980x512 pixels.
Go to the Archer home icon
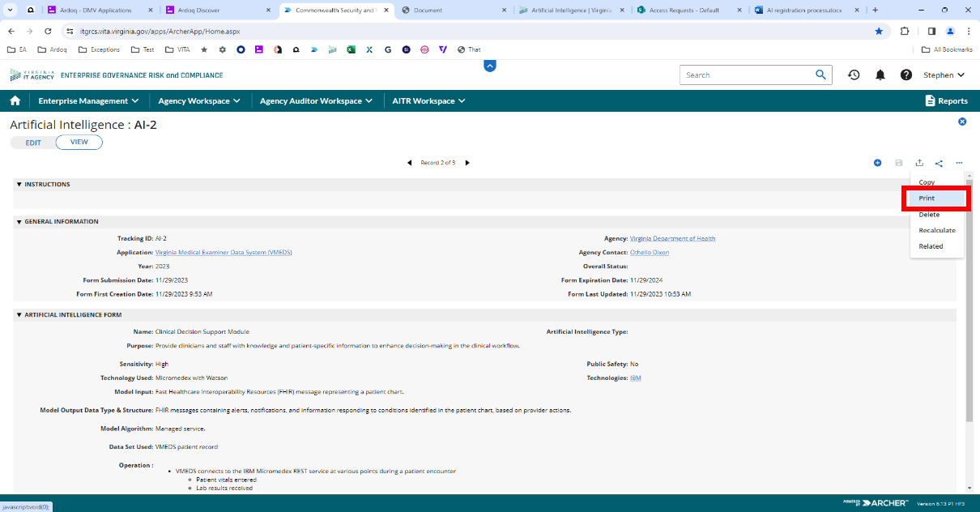pos(15,101)
